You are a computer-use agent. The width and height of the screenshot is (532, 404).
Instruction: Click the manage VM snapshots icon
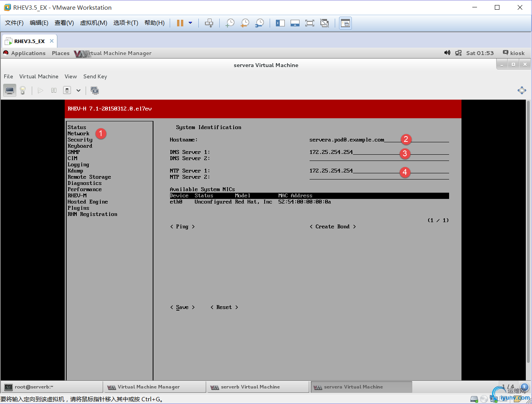95,90
